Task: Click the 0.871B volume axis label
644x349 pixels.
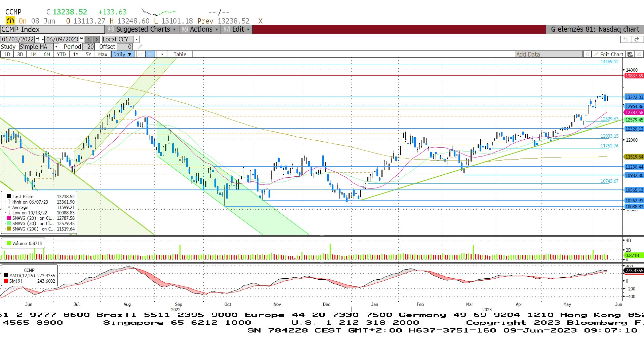Action: [634, 255]
